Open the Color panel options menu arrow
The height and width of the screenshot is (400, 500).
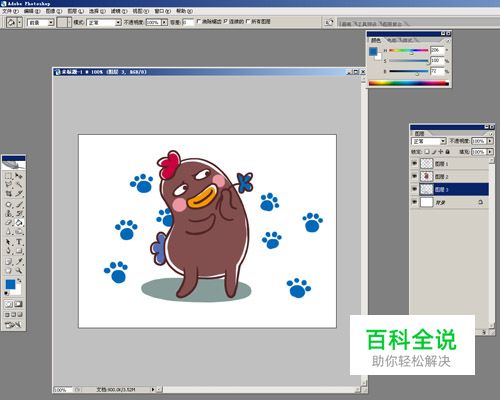[448, 40]
